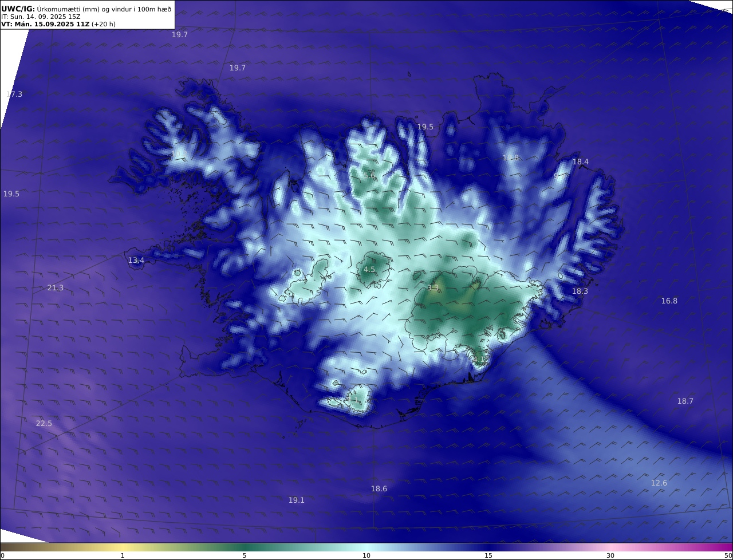The image size is (733, 560).
Task: Click the 18.6 value label on the map
Action: coord(379,489)
